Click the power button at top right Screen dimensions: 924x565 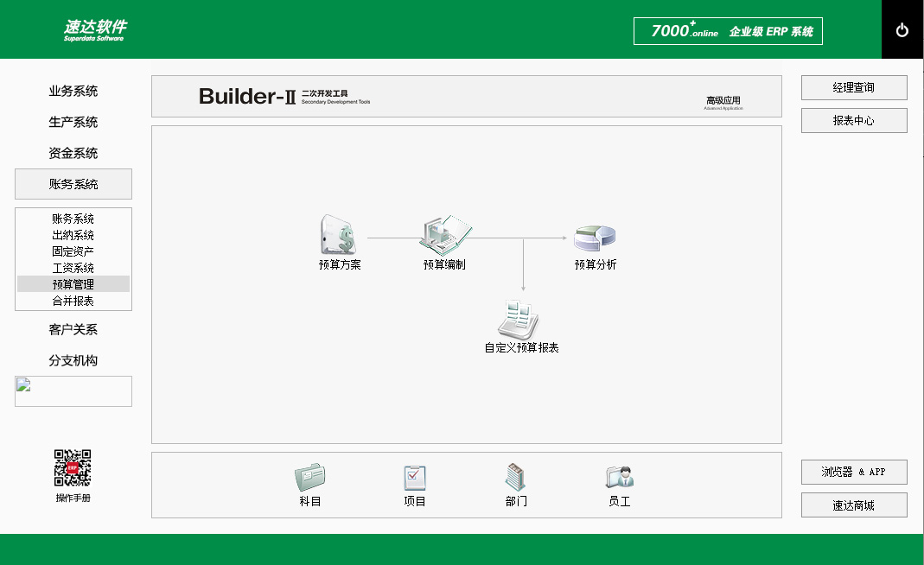point(902,29)
